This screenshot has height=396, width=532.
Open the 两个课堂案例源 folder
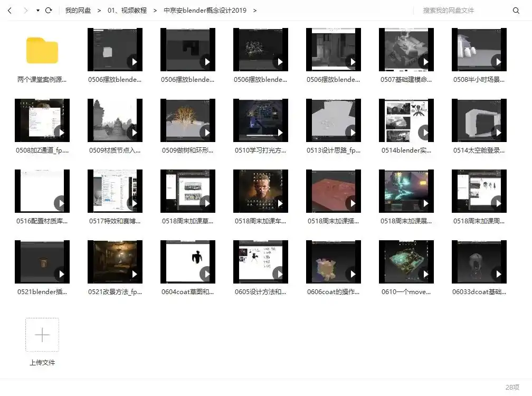tap(42, 50)
